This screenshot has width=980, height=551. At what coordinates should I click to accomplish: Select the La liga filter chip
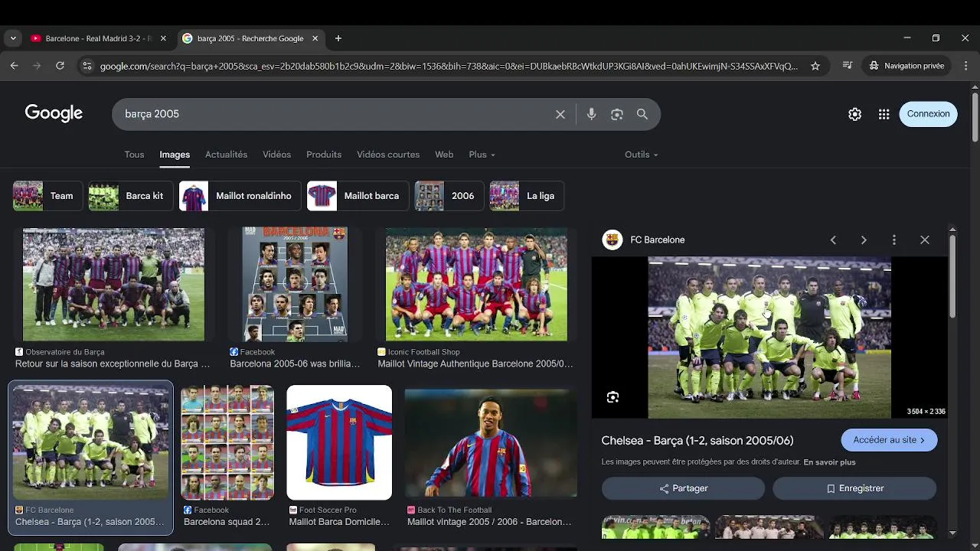click(x=527, y=196)
